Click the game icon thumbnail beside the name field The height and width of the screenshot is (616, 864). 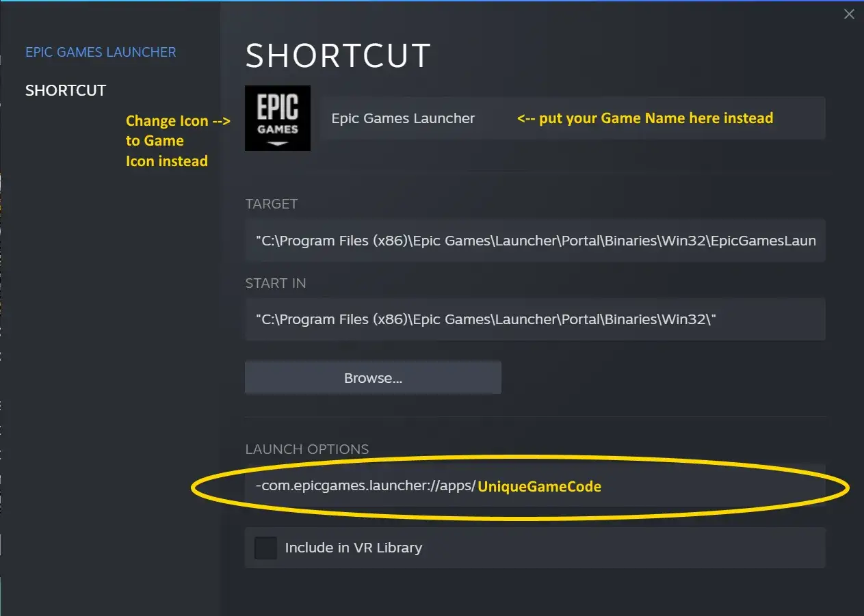pyautogui.click(x=277, y=118)
